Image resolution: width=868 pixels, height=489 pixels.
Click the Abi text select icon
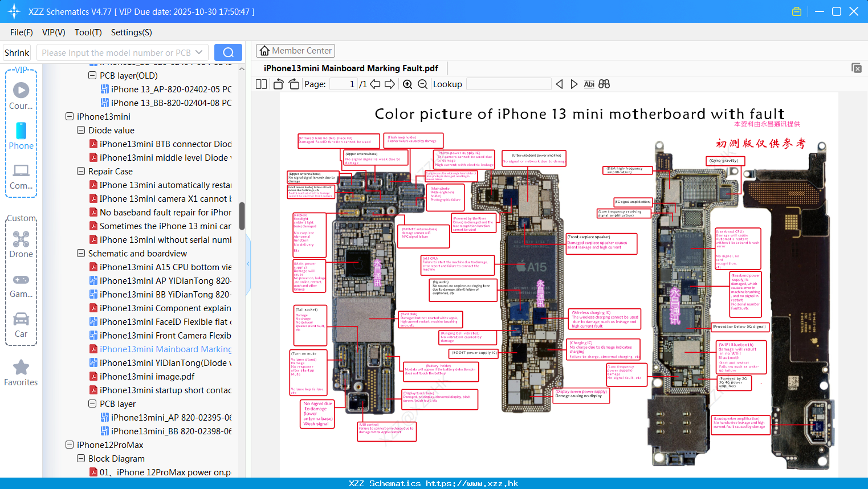point(589,84)
